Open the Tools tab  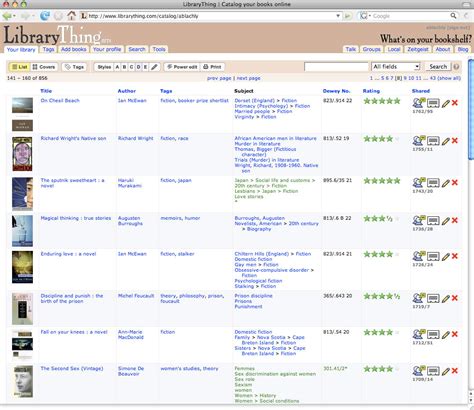159,49
